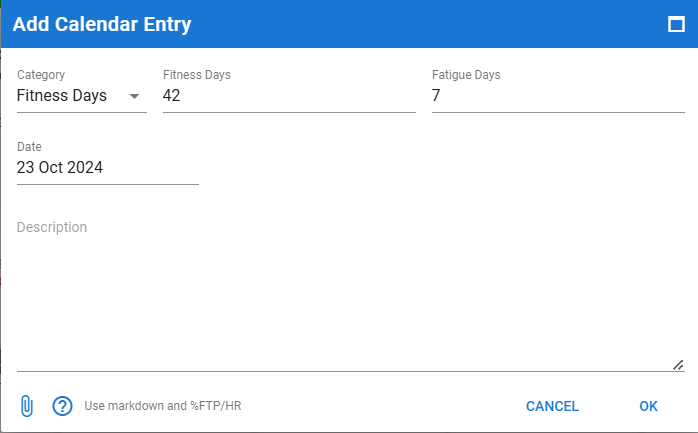
Task: Click the Fatigue Days field label
Action: [466, 75]
